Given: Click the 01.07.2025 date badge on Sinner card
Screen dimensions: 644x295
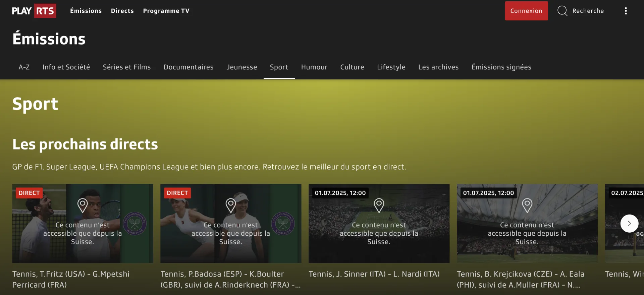Looking at the screenshot, I should point(340,193).
